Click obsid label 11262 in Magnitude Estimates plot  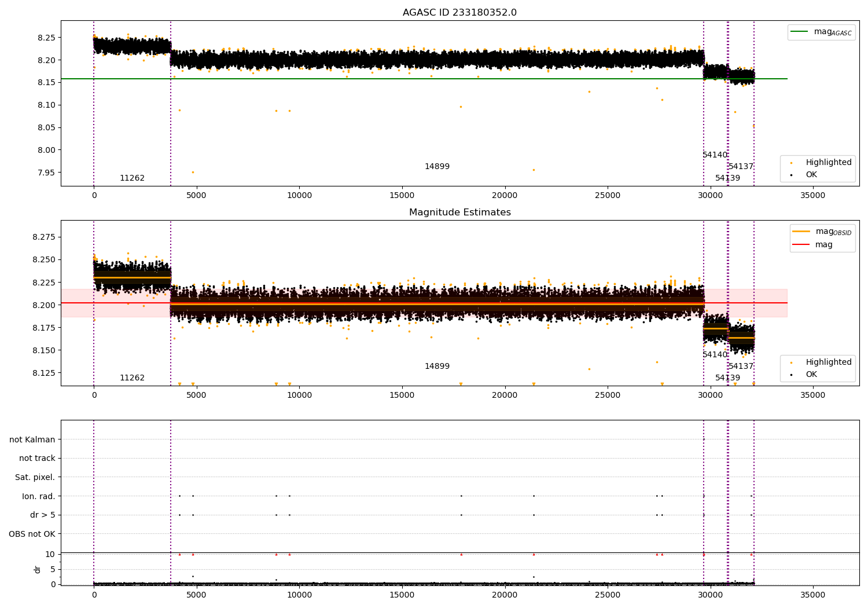[132, 378]
